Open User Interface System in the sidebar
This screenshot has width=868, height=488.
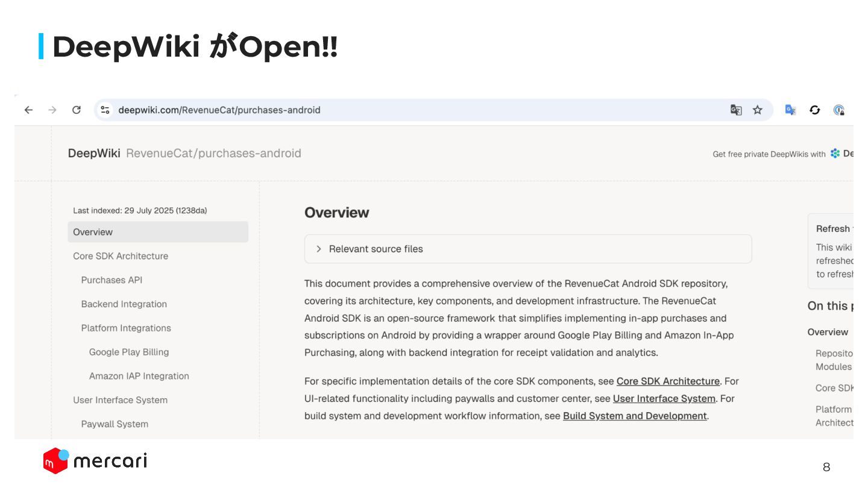coord(120,400)
